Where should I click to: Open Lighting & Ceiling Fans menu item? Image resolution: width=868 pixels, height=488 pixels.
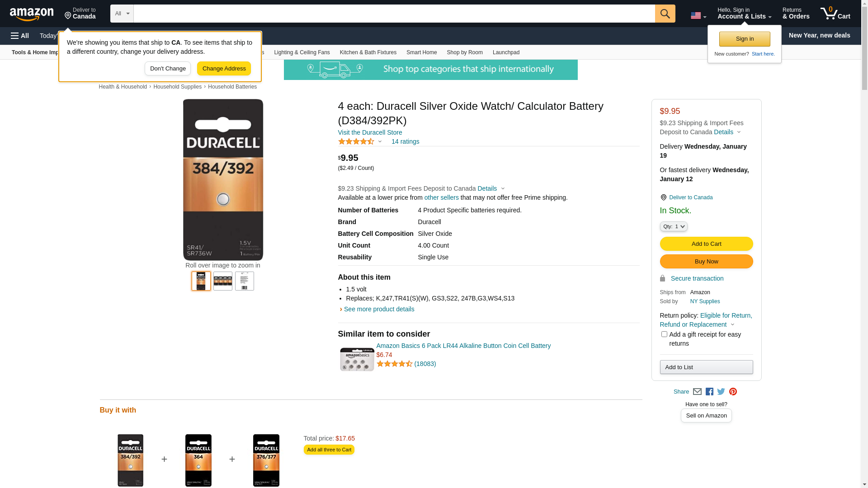302,52
